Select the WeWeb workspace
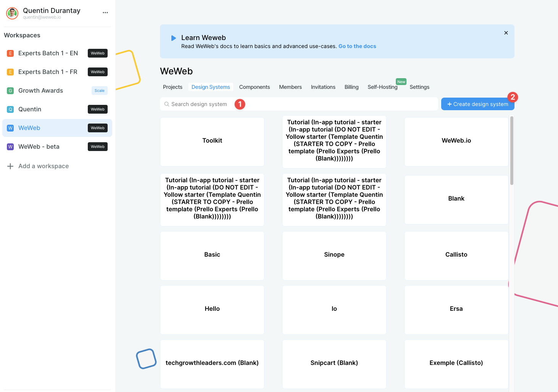The height and width of the screenshot is (392, 558). (x=57, y=128)
